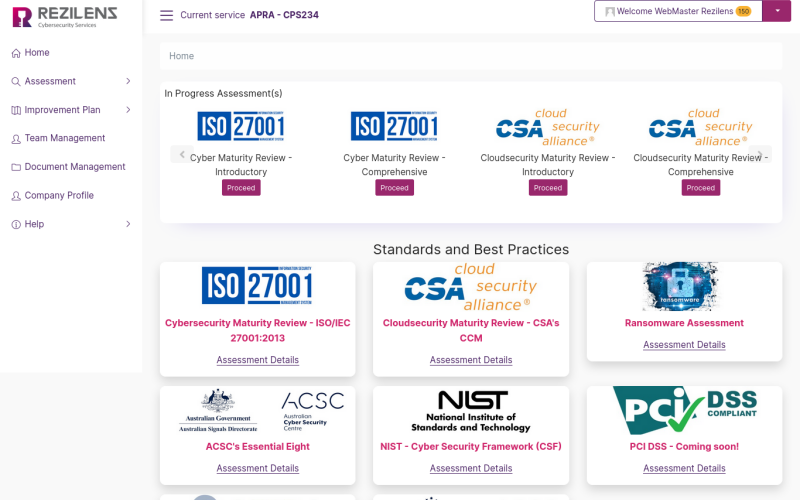Open Assessment Details for PCI DSS

[684, 468]
